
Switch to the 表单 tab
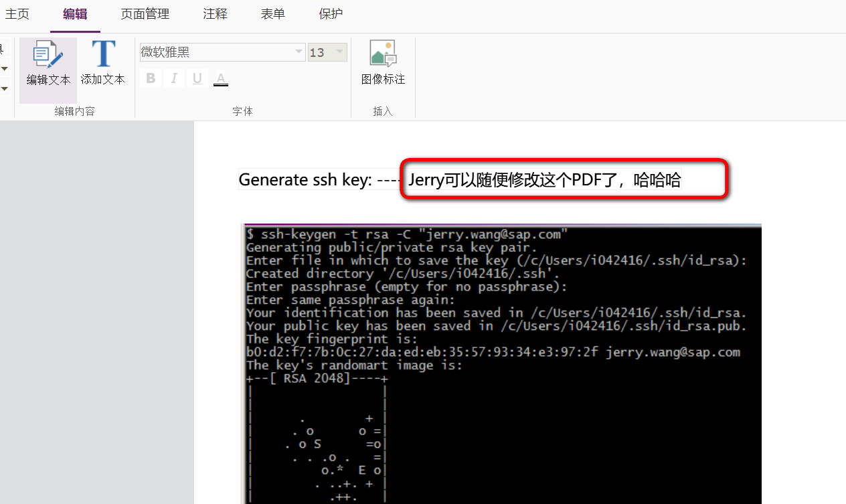coord(273,14)
